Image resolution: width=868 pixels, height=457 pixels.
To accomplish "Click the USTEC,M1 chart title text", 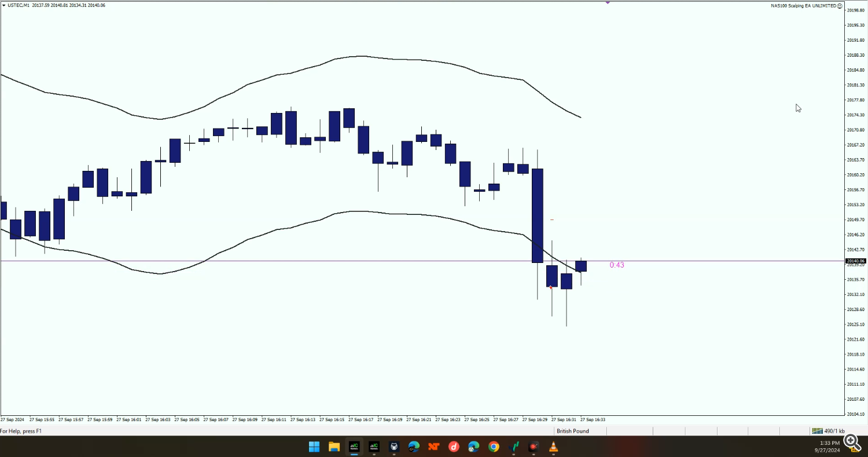I will coord(19,5).
